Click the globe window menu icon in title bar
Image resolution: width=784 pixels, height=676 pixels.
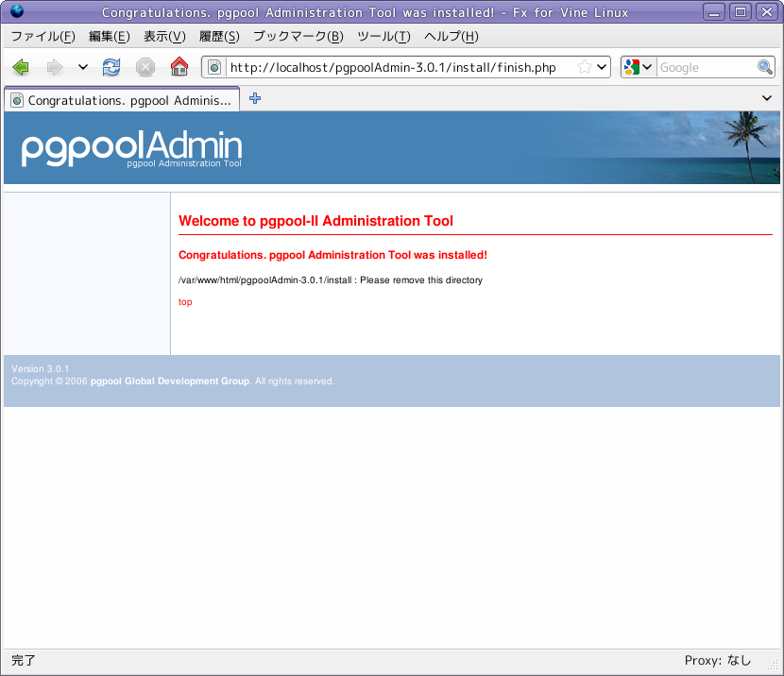coord(17,11)
